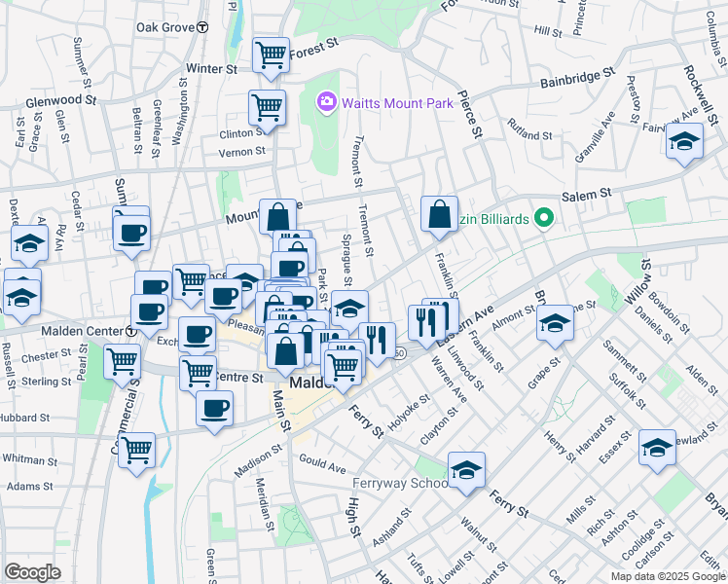
Task: Click the shopping bag marker on Salem St
Action: (x=439, y=213)
